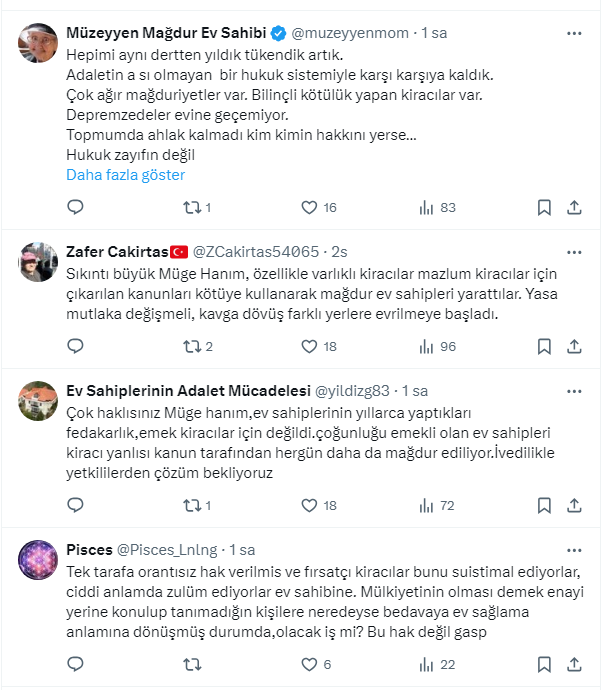607x690 pixels.
Task: Reply to Müzeyyen Mağdur Ev Sahibi's tweet
Action: coord(74,207)
